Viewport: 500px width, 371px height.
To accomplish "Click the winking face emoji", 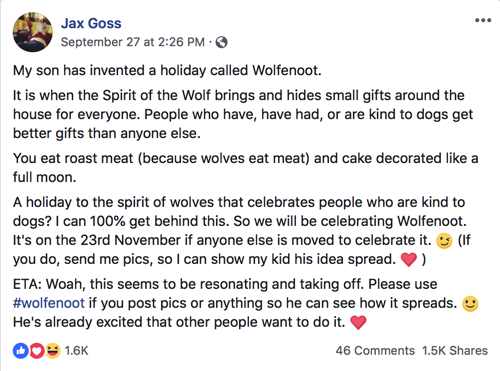I will pos(444,241).
